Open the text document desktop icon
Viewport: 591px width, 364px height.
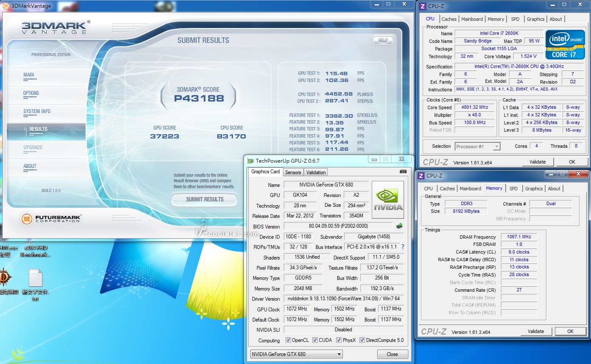[35, 284]
